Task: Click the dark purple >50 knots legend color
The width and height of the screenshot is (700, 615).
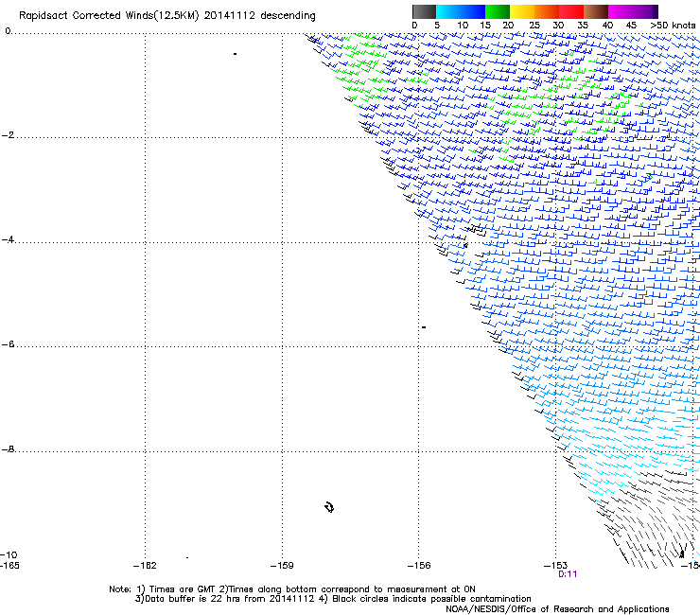Action: pyautogui.click(x=656, y=11)
